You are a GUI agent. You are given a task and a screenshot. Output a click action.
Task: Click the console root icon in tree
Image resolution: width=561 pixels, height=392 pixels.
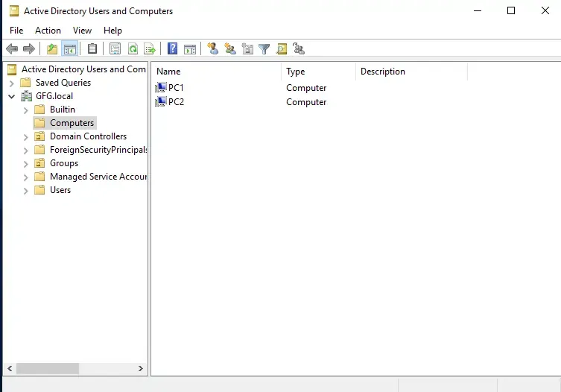pos(12,69)
